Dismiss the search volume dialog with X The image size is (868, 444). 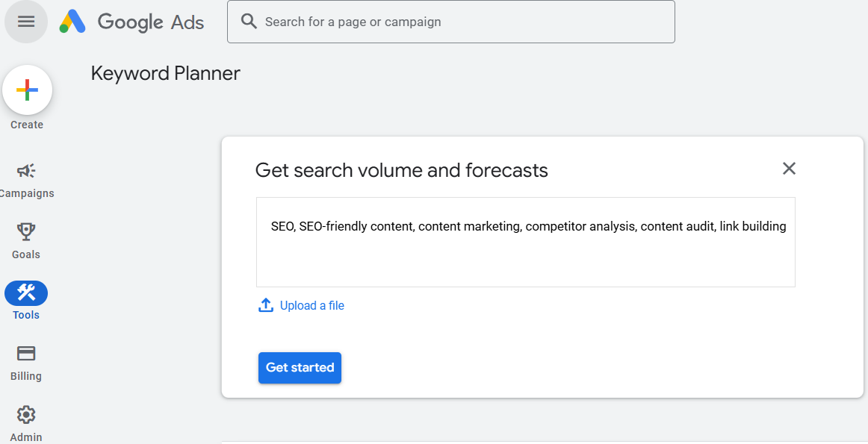click(789, 169)
